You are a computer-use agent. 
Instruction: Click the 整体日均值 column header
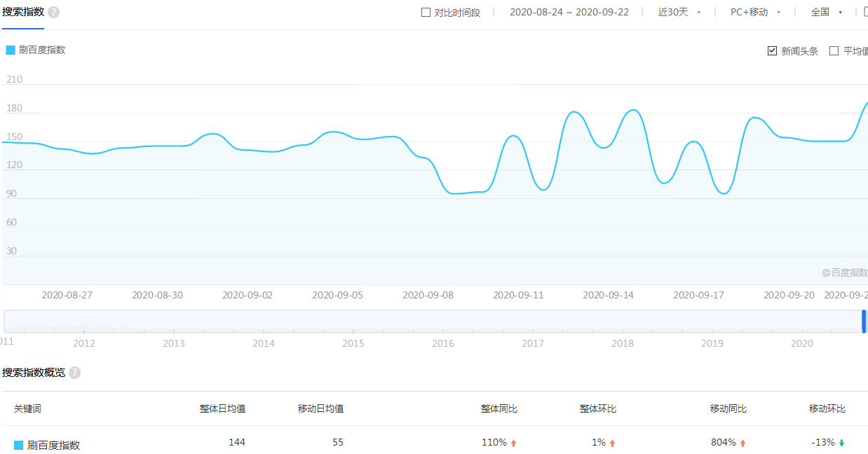(x=222, y=408)
